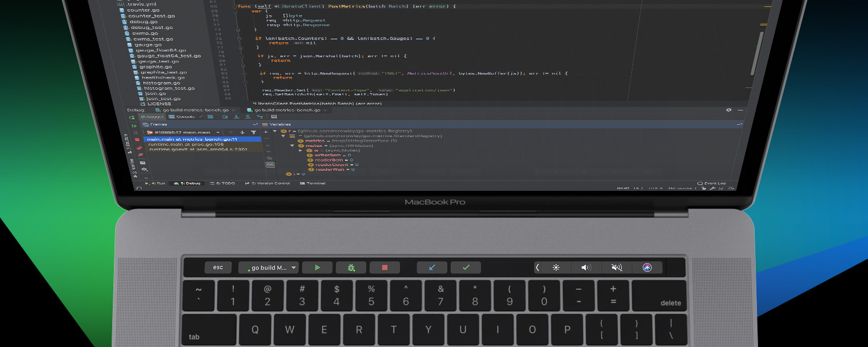The image size is (868, 347).
Task: Tap the Debug bug button on Touch Bar
Action: click(351, 268)
